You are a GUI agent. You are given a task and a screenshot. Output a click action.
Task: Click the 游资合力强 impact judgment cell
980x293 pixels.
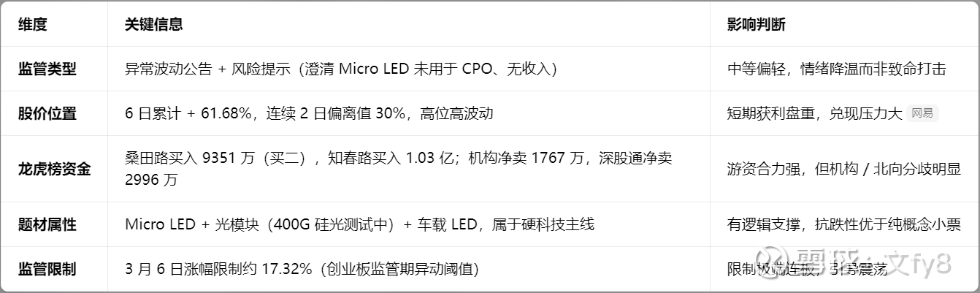pyautogui.click(x=843, y=170)
